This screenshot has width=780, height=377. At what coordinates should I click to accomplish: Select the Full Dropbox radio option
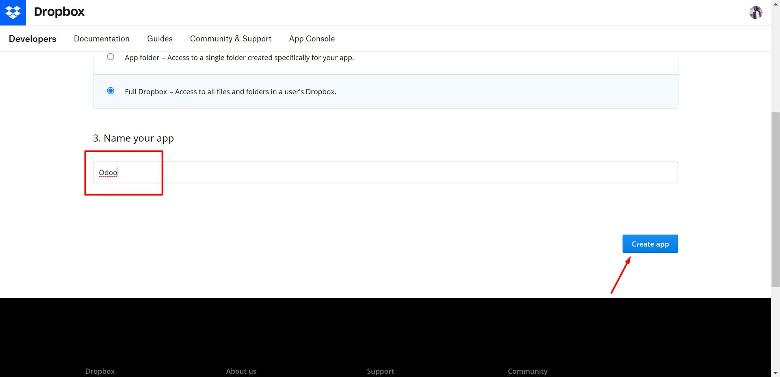pos(110,91)
